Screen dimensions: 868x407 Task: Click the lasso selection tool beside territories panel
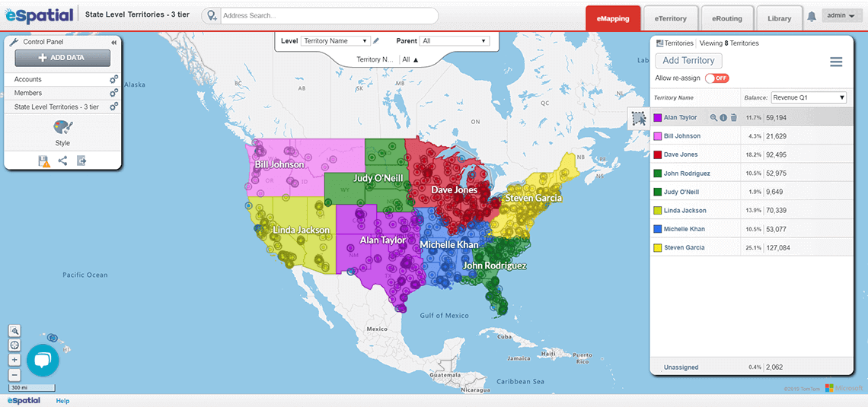[638, 118]
